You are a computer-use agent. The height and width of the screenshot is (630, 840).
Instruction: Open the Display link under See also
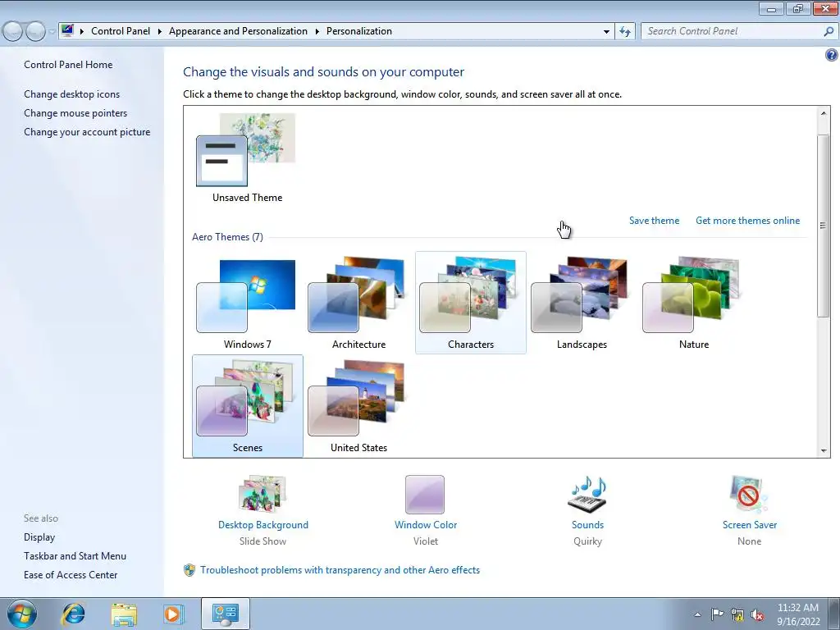[39, 537]
